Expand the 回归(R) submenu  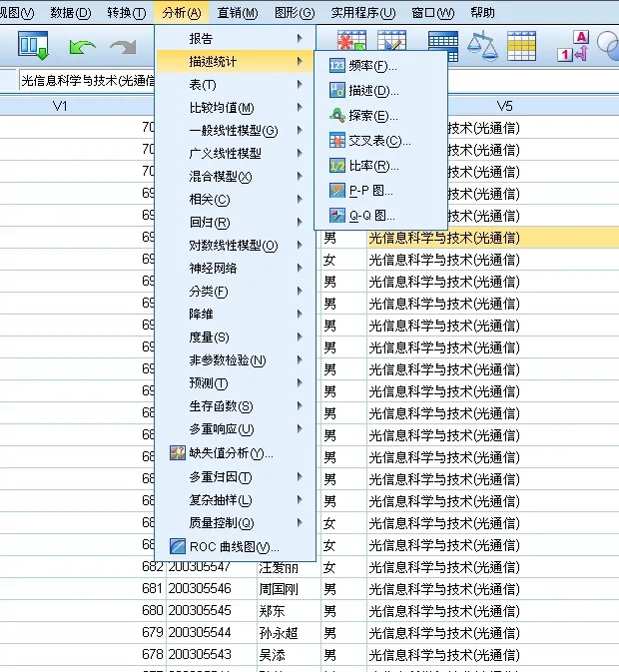click(236, 223)
